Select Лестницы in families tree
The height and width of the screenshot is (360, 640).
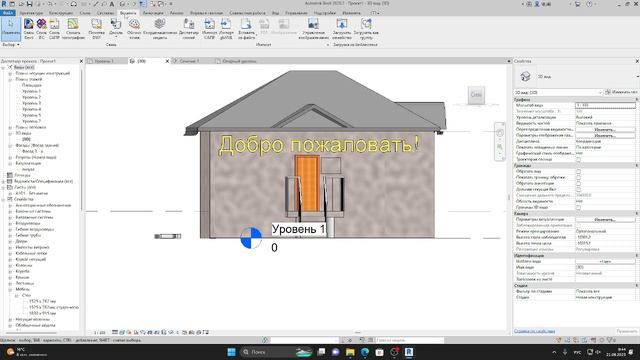click(x=24, y=283)
